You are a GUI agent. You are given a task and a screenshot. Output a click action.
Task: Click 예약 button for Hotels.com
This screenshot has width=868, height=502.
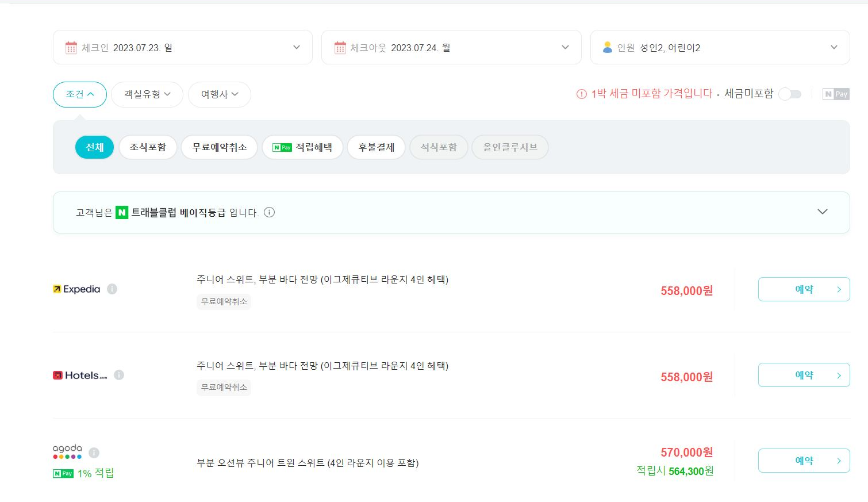pyautogui.click(x=804, y=375)
